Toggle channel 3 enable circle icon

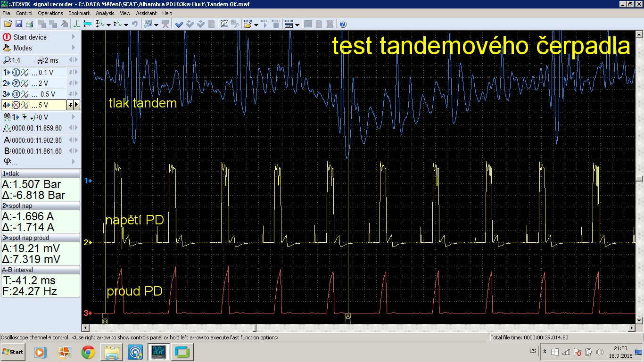point(15,94)
